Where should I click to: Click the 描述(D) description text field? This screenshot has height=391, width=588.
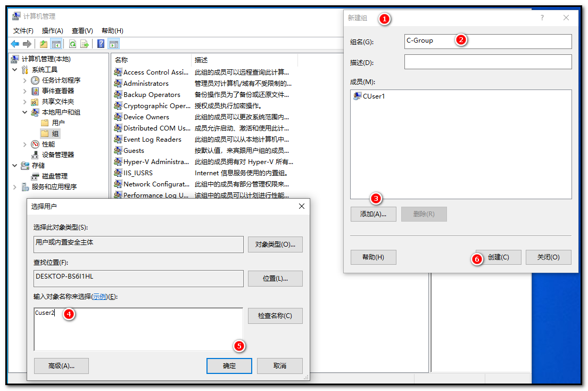(487, 62)
